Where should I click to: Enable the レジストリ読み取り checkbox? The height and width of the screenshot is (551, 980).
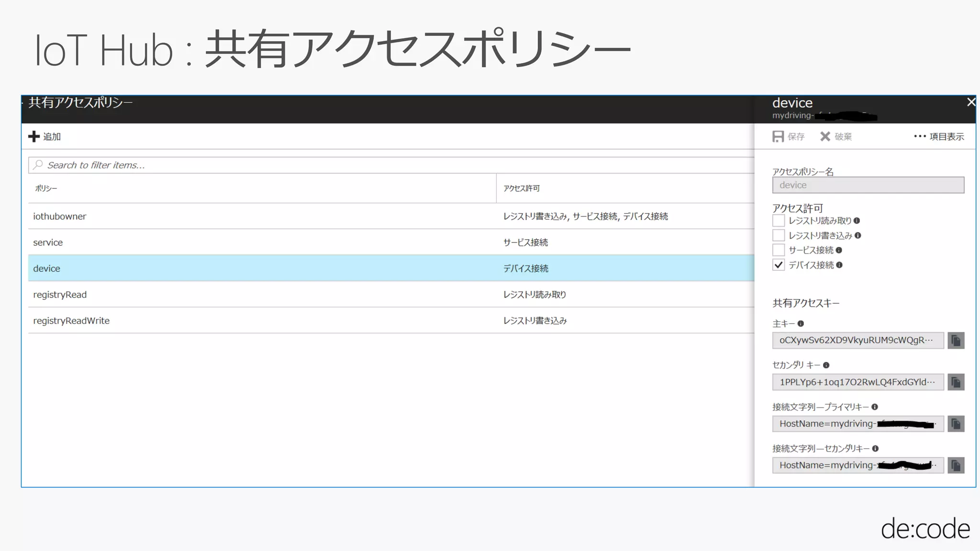click(779, 220)
